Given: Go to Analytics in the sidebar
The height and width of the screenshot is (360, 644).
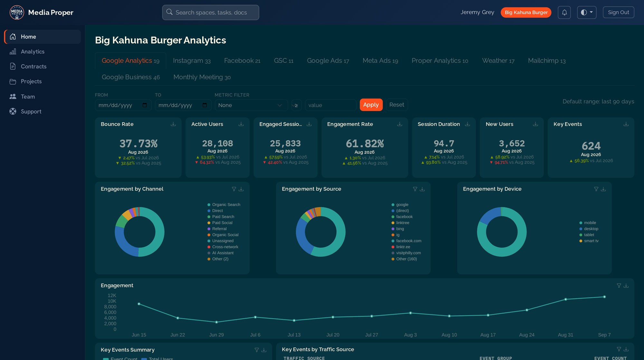Looking at the screenshot, I should coord(43,51).
